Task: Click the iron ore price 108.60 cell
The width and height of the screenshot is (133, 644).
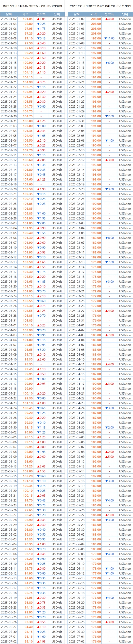Action: (28, 160)
